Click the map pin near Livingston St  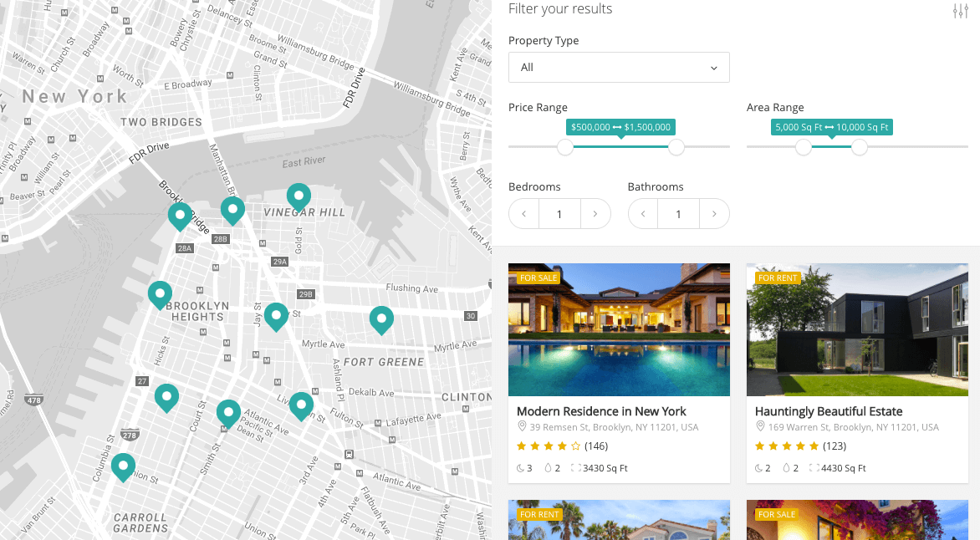tap(301, 405)
